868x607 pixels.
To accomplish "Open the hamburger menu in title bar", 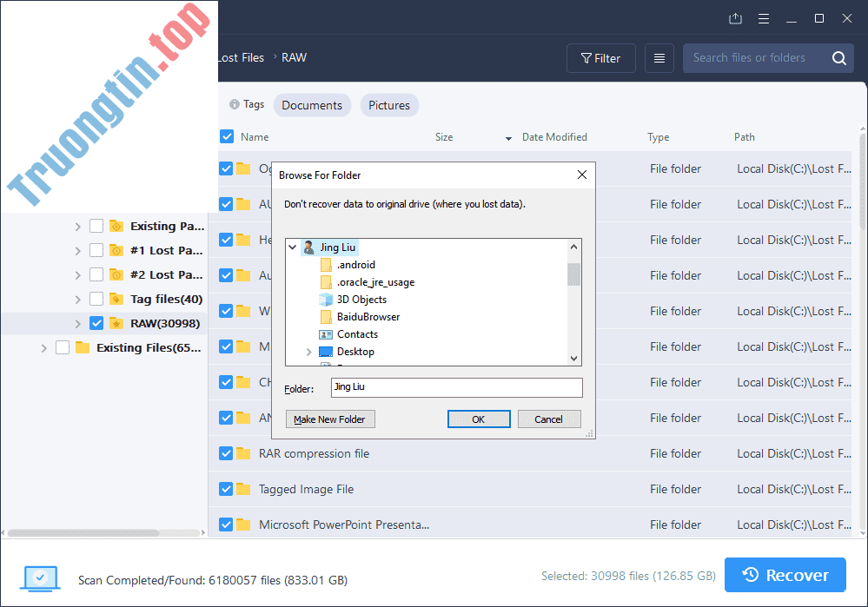I will point(763,18).
